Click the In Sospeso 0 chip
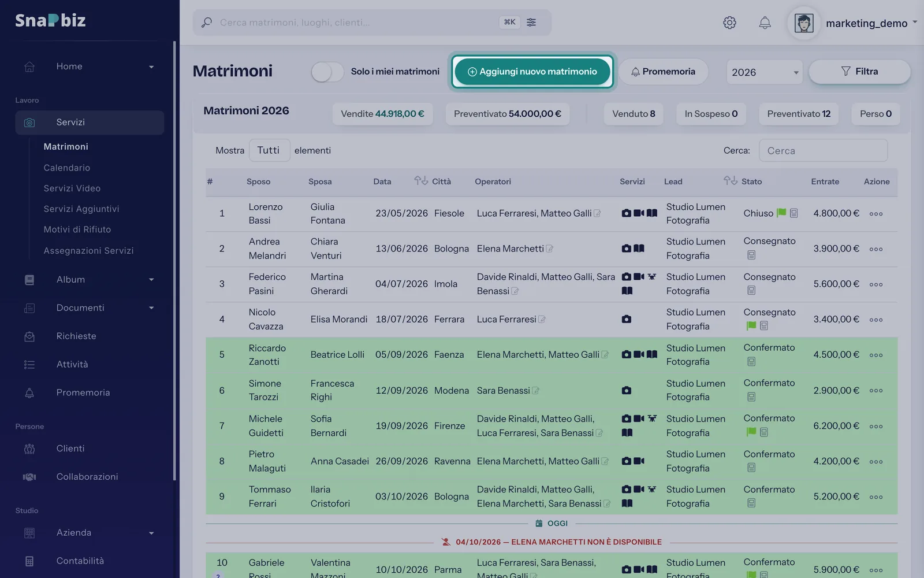This screenshot has height=578, width=924. pos(711,114)
